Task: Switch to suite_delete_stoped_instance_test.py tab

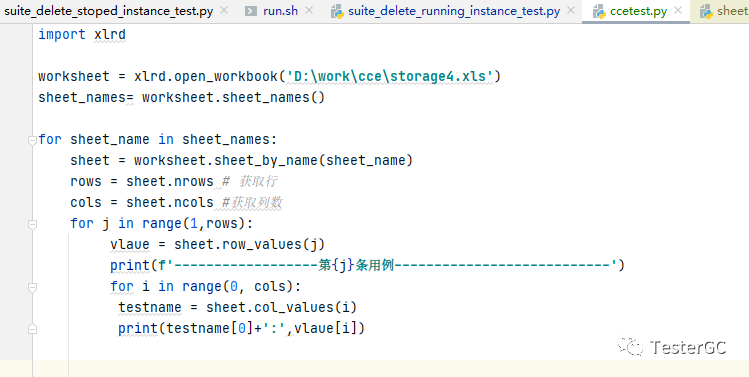Action: (x=109, y=11)
